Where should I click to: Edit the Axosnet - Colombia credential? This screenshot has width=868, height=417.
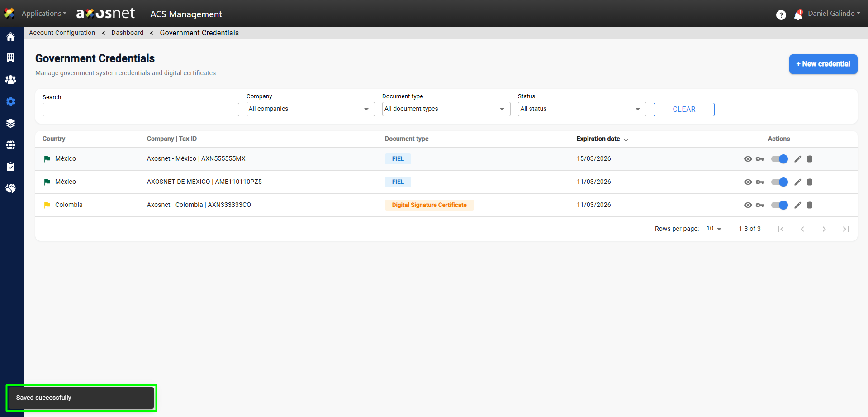(x=797, y=205)
